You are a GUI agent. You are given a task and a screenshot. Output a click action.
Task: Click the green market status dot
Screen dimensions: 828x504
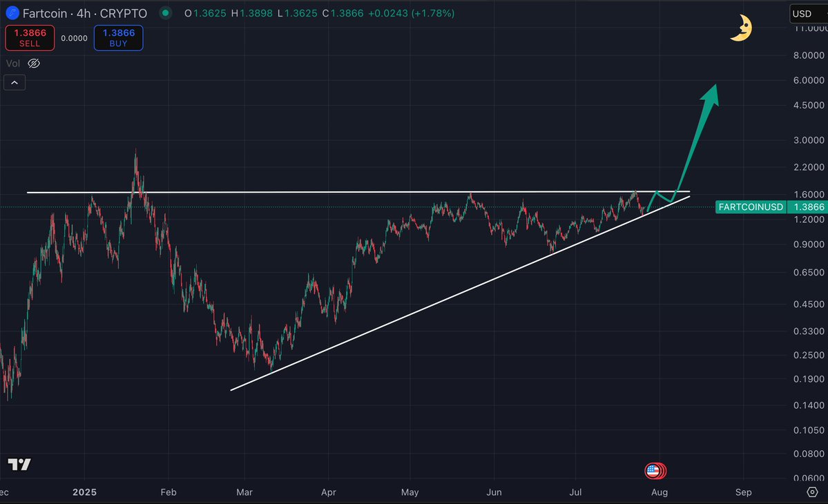[x=165, y=13]
